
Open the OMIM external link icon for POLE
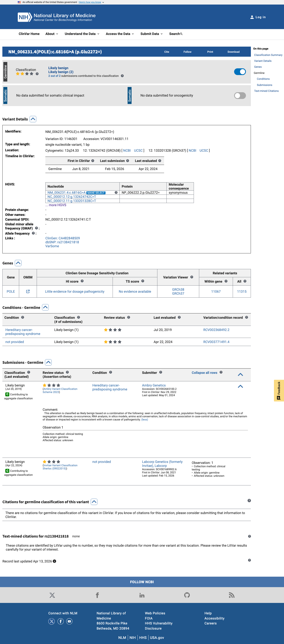point(28,291)
